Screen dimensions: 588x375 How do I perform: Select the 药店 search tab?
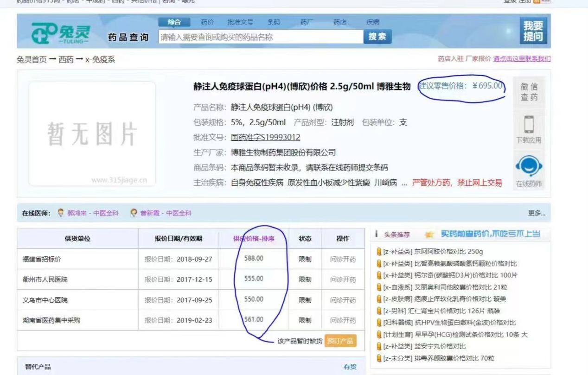tap(340, 22)
